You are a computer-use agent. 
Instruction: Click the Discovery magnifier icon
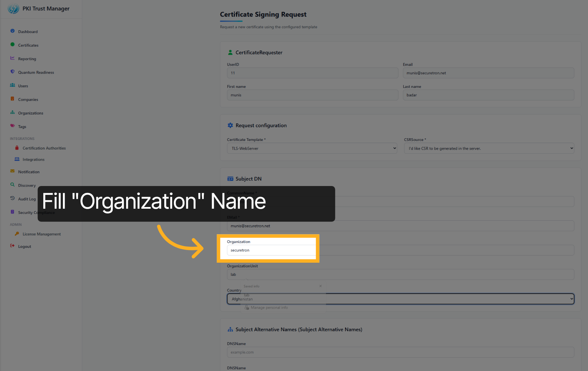(x=12, y=185)
